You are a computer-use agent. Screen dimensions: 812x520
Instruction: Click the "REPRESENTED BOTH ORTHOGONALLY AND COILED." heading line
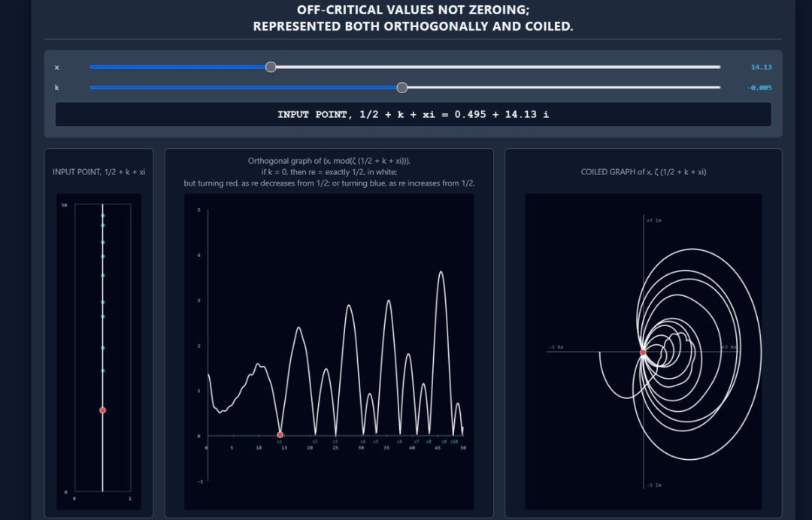coord(414,26)
